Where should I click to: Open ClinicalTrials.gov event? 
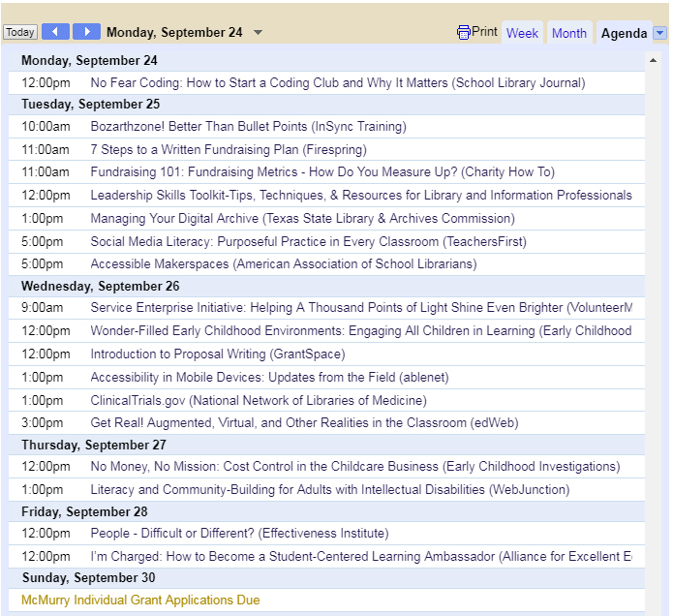[259, 401]
